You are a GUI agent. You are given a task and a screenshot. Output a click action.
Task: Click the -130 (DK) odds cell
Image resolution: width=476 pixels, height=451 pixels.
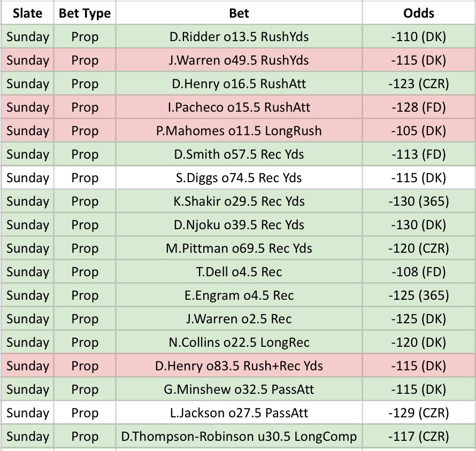419,224
